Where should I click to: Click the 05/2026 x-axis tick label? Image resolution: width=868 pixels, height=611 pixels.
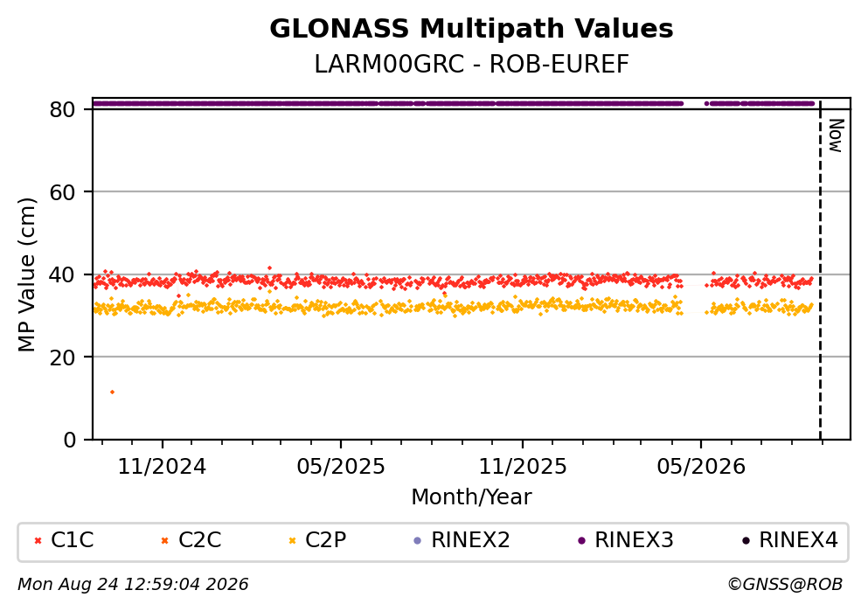coord(701,467)
